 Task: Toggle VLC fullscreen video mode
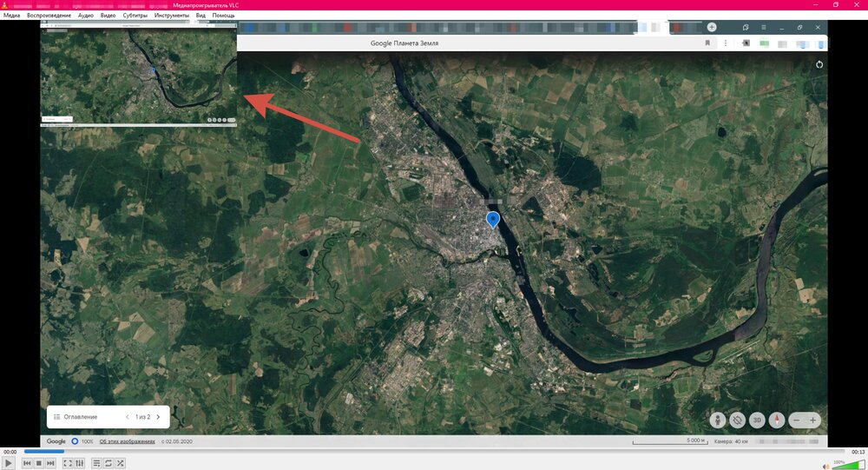68,463
